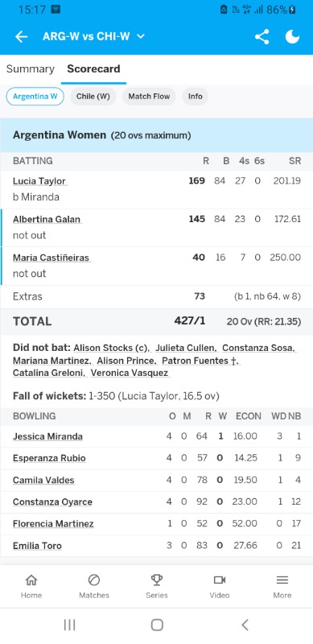Image resolution: width=313 pixels, height=644 pixels.
Task: Open bowler Jessica Miranda's profile
Action: click(47, 436)
